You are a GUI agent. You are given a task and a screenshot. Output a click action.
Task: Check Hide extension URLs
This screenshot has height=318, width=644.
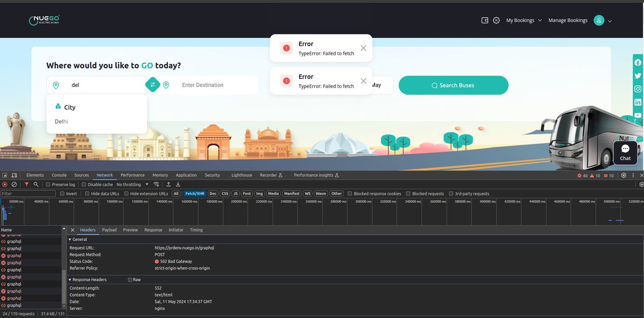126,193
